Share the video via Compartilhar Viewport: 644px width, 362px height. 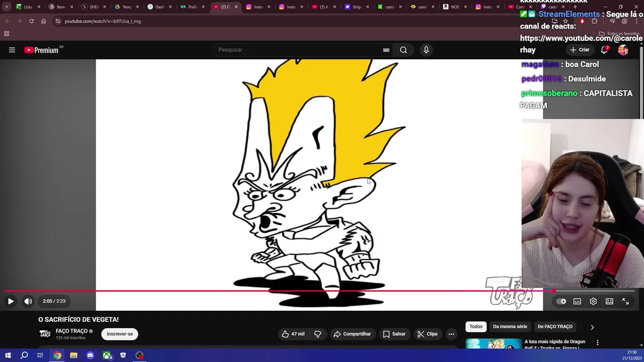352,334
